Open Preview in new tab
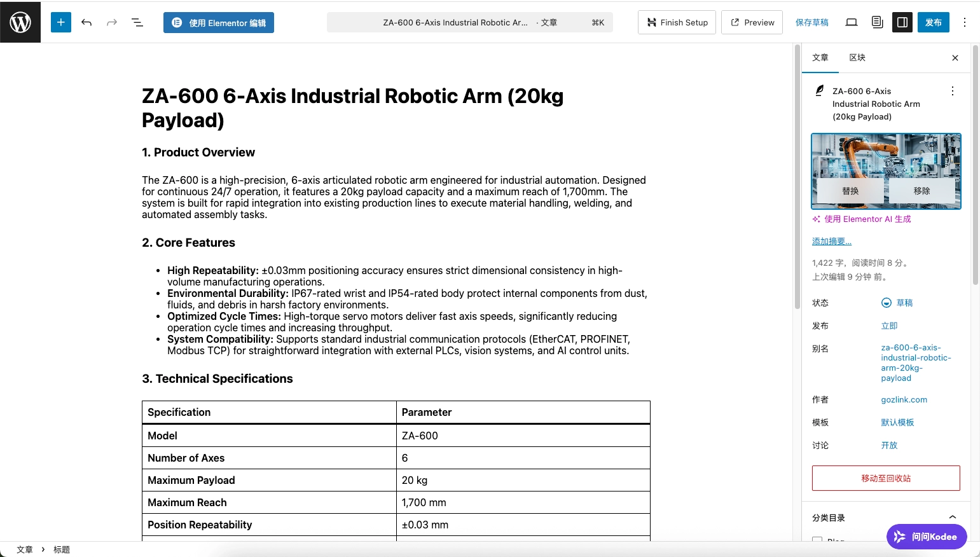 tap(752, 22)
